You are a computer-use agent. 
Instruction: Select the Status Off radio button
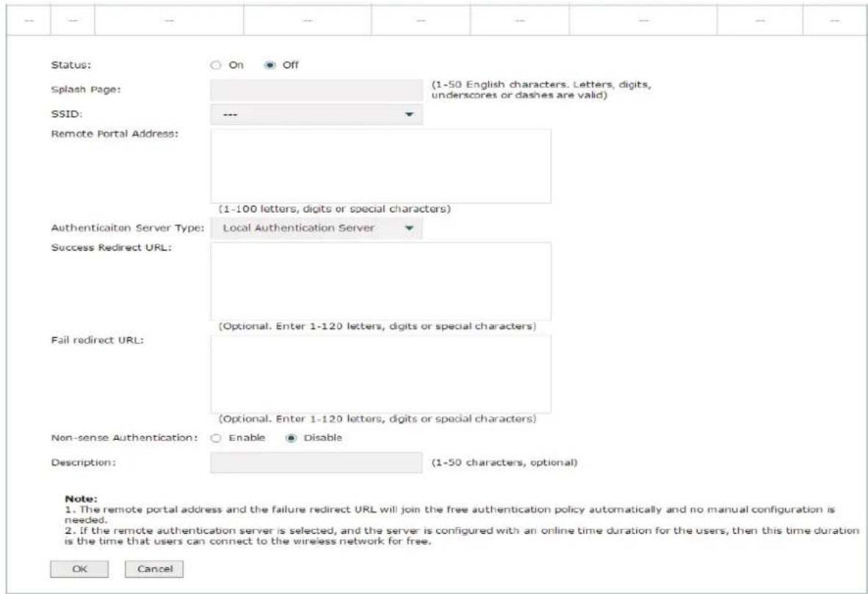270,65
